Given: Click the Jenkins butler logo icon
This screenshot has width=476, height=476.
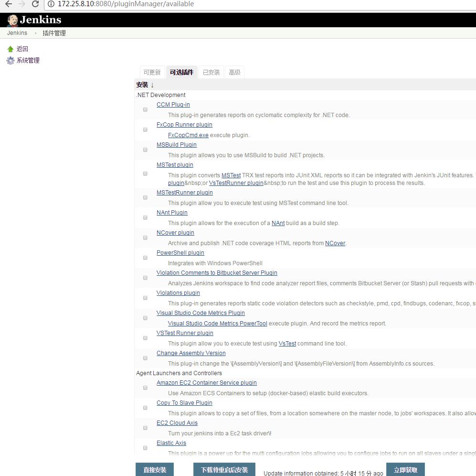Looking at the screenshot, I should click(12, 20).
